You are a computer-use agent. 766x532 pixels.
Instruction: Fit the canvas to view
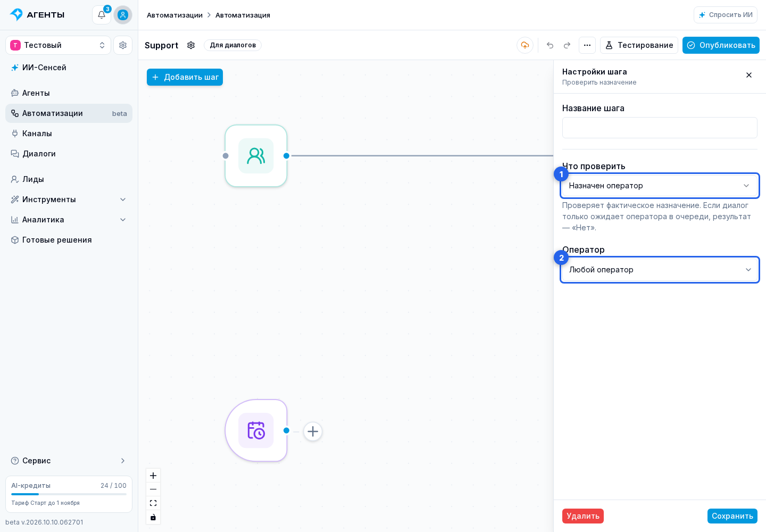153,503
